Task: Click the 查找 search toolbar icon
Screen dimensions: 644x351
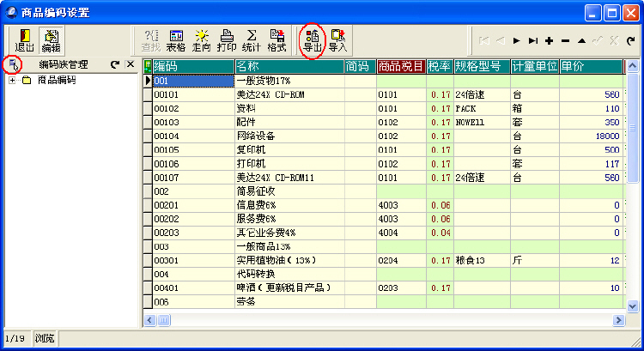Action: [151, 40]
